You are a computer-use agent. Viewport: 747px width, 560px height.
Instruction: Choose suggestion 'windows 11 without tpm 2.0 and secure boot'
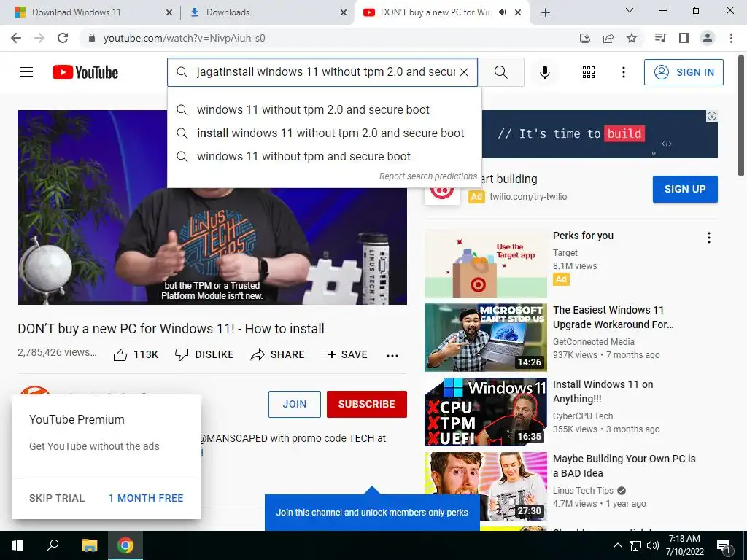325,109
